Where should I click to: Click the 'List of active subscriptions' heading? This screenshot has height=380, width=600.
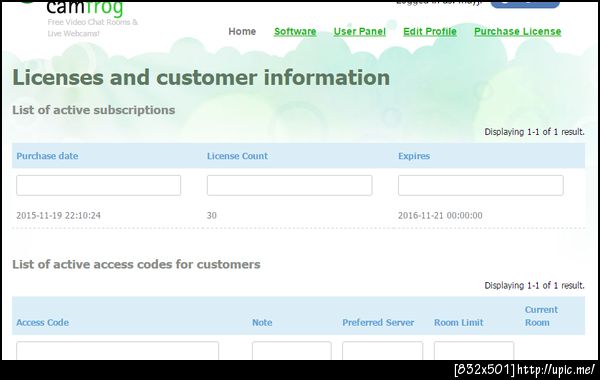pyautogui.click(x=94, y=110)
